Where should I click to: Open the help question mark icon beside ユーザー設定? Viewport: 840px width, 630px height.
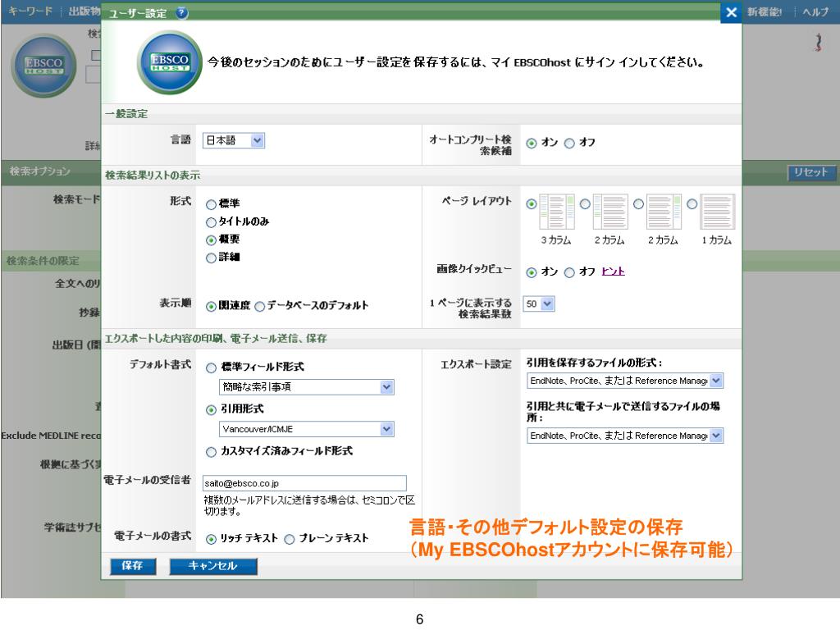[182, 12]
